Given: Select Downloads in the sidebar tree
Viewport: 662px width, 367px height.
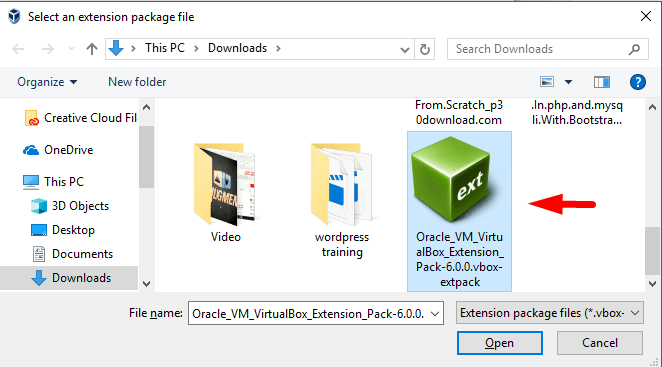Looking at the screenshot, I should (x=69, y=278).
